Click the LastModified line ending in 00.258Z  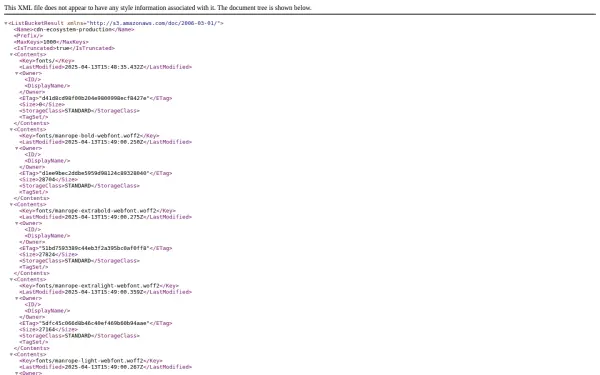106,142
